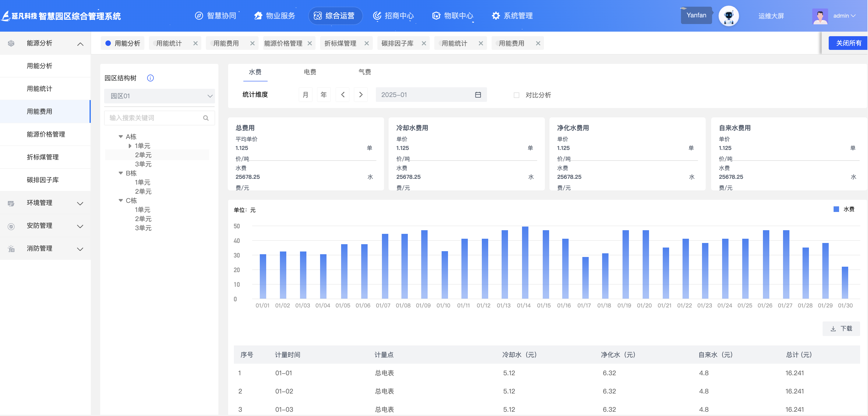Go to next period with right arrow
The height and width of the screenshot is (416, 868).
point(361,95)
